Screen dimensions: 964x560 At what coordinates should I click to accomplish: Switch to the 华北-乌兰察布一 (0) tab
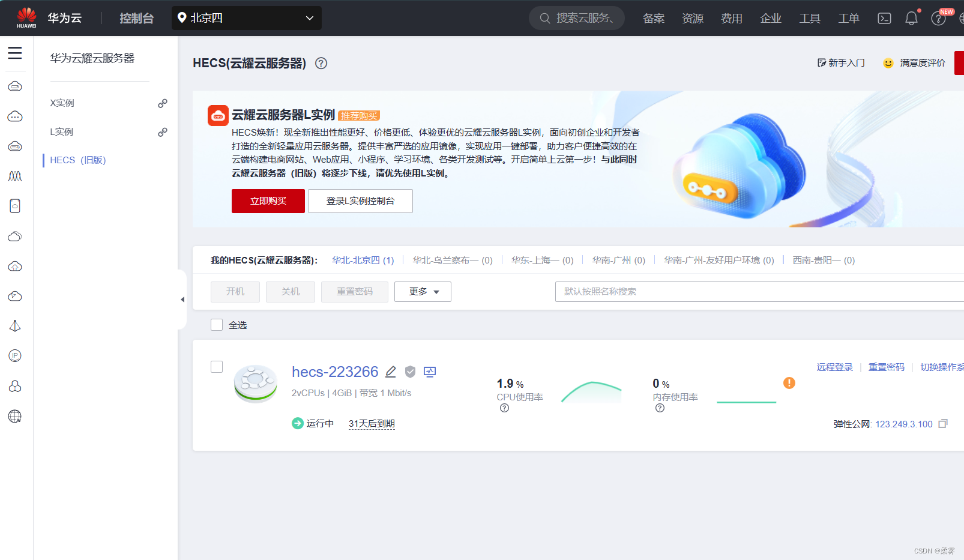(453, 260)
